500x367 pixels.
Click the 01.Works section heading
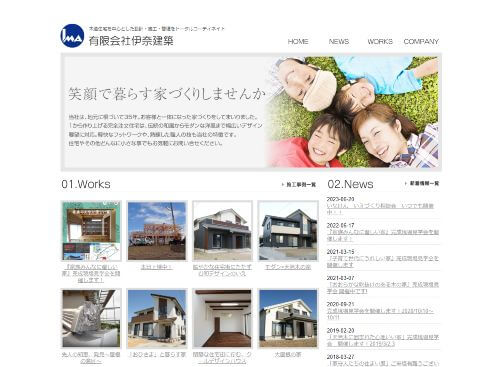86,184
